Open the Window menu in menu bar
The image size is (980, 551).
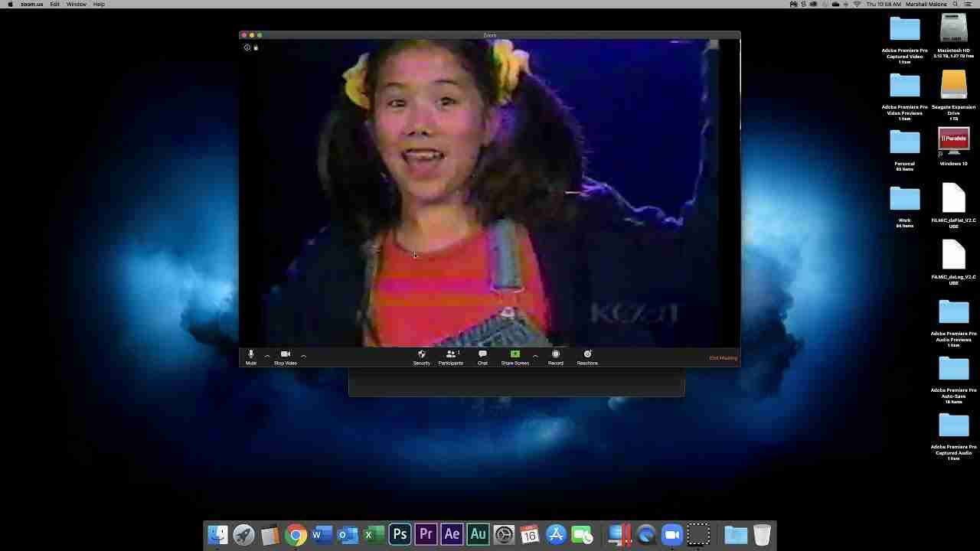[x=77, y=5]
